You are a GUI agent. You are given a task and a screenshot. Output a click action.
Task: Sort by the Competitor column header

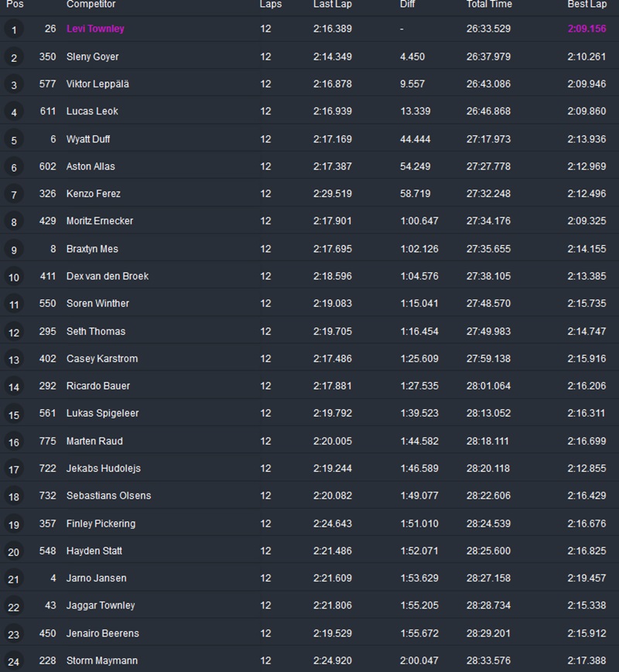click(91, 5)
